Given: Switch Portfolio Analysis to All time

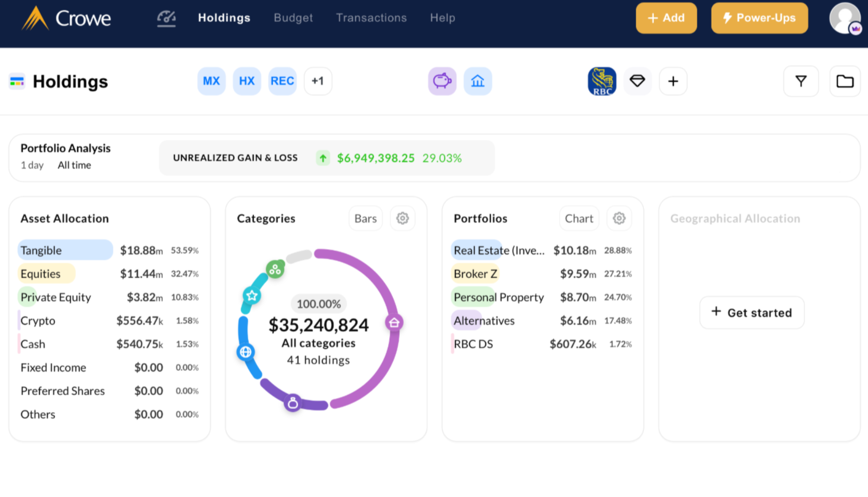Looking at the screenshot, I should [x=74, y=165].
